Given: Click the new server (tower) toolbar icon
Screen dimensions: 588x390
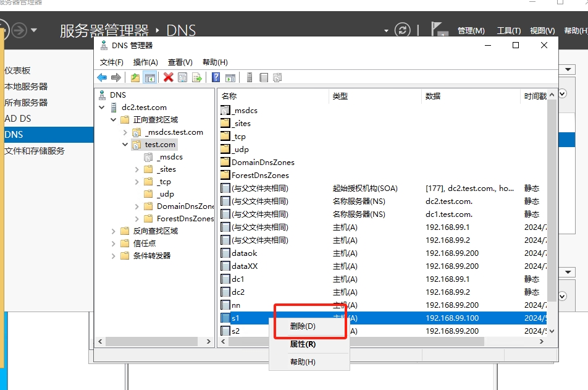Looking at the screenshot, I should point(250,77).
